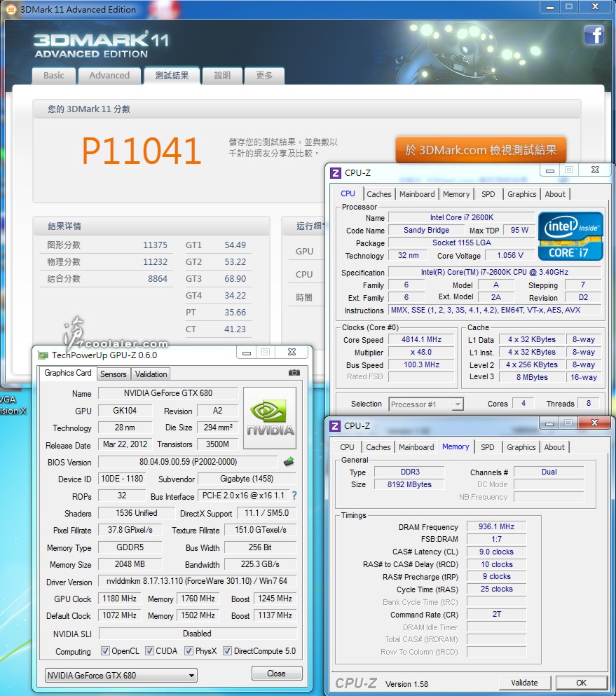The height and width of the screenshot is (696, 616).
Task: Click the P11041 score text
Action: 141,151
